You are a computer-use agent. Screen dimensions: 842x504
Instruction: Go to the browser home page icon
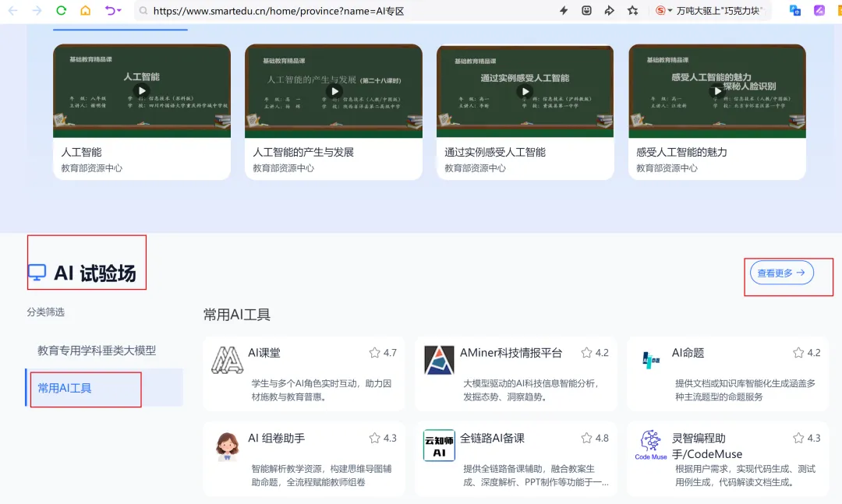point(86,10)
